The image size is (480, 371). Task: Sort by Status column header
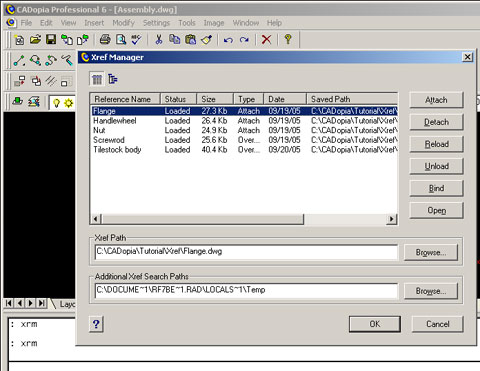[x=179, y=99]
